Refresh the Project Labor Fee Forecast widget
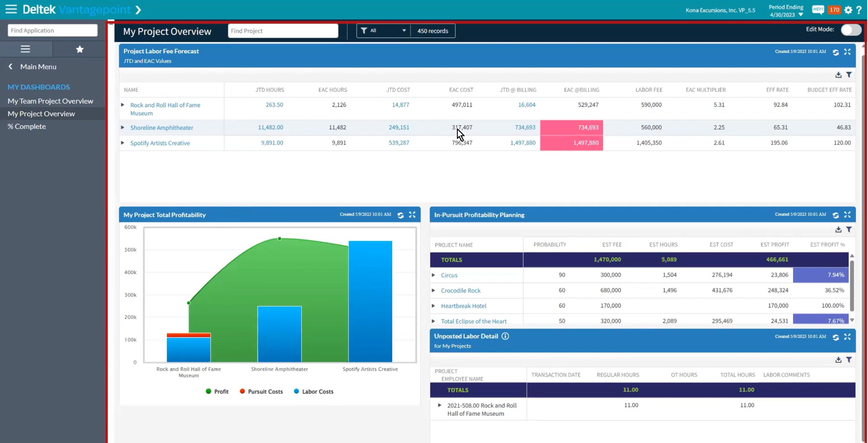The width and height of the screenshot is (868, 443). (835, 52)
